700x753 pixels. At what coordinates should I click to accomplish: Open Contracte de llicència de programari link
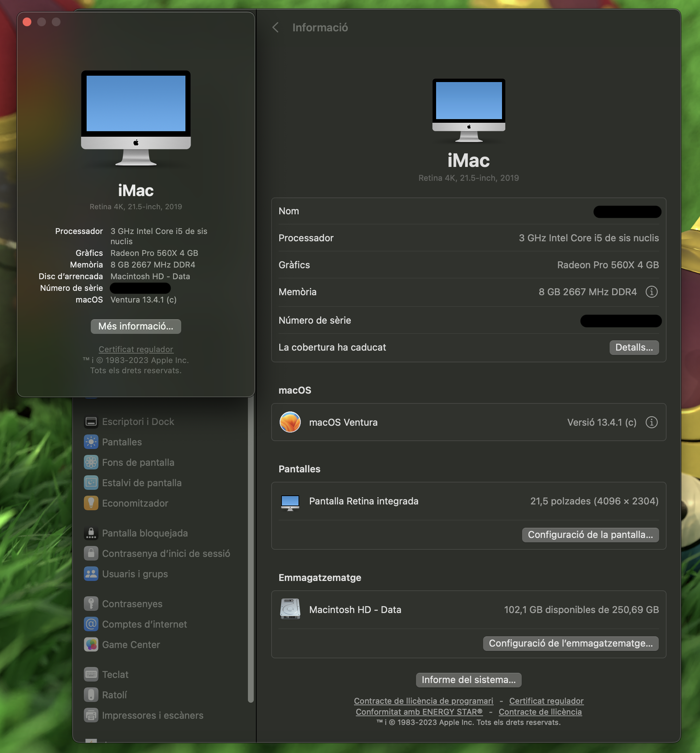tap(424, 701)
